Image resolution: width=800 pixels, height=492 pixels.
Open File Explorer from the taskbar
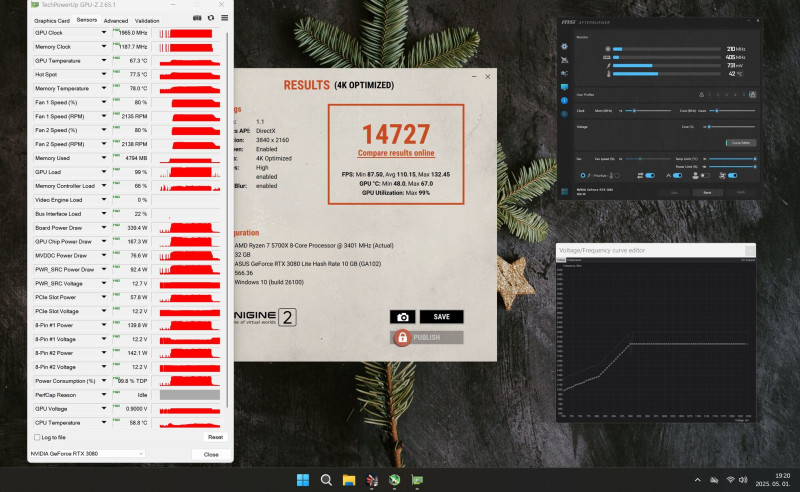[349, 480]
